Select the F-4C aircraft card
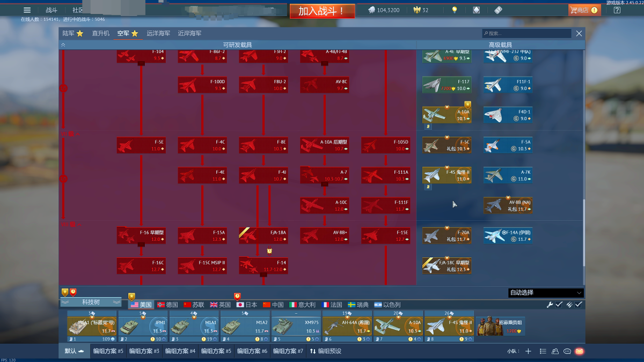Image resolution: width=644 pixels, height=362 pixels. (x=202, y=145)
